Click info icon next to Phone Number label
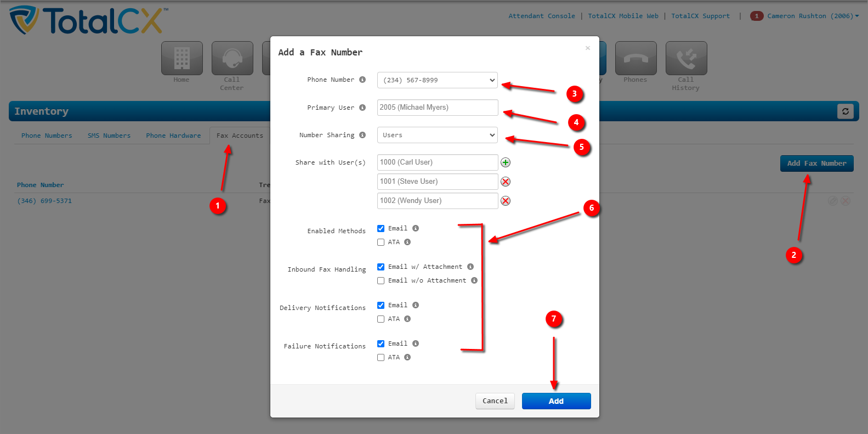This screenshot has height=434, width=868. point(362,80)
